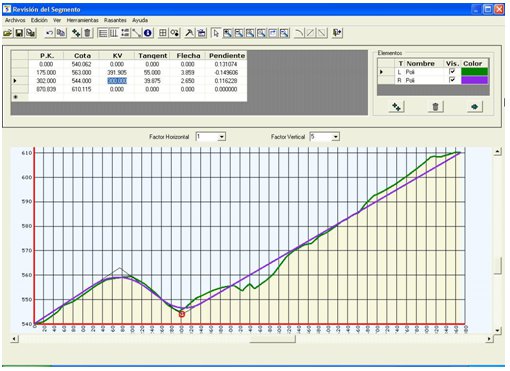Viewport: 510px width, 371px height.
Task: Click the save diskette icon in toolbar
Action: coord(19,33)
